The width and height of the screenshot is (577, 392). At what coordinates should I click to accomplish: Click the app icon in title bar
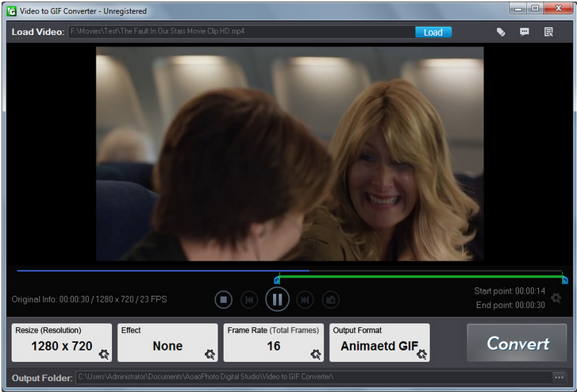click(12, 11)
